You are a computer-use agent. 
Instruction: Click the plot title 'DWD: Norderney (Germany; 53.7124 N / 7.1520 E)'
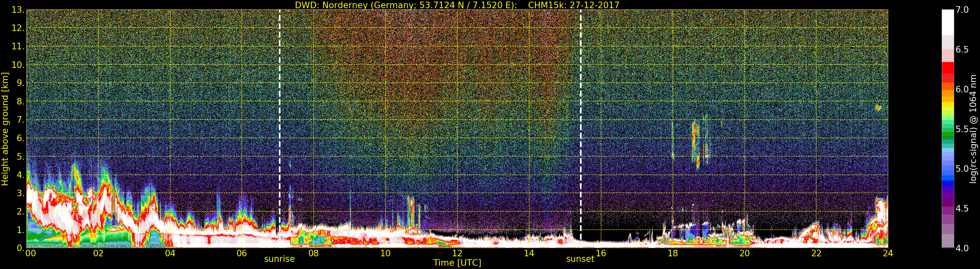(406, 5)
